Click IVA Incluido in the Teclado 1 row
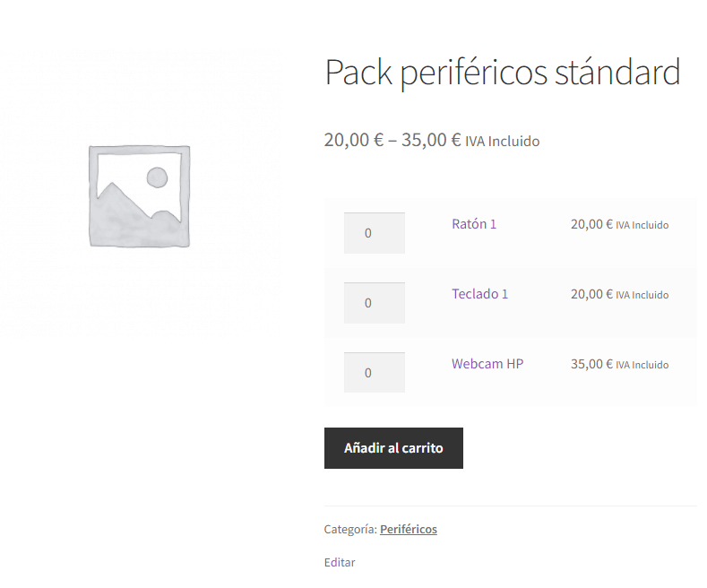 click(x=642, y=295)
